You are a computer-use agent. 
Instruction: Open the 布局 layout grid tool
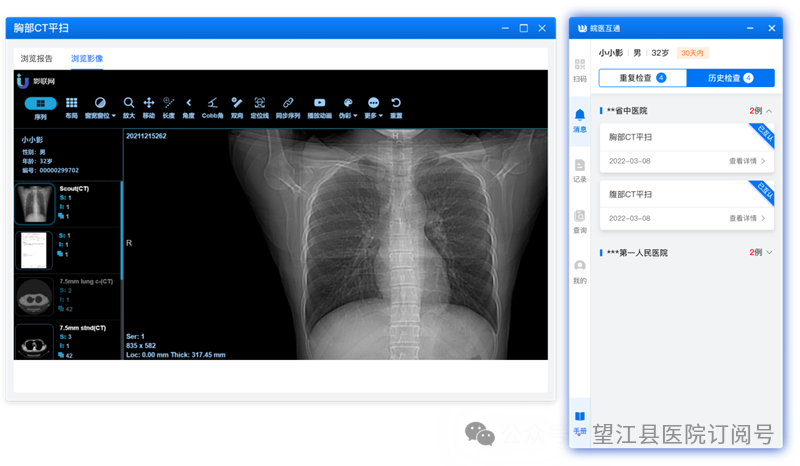[71, 108]
